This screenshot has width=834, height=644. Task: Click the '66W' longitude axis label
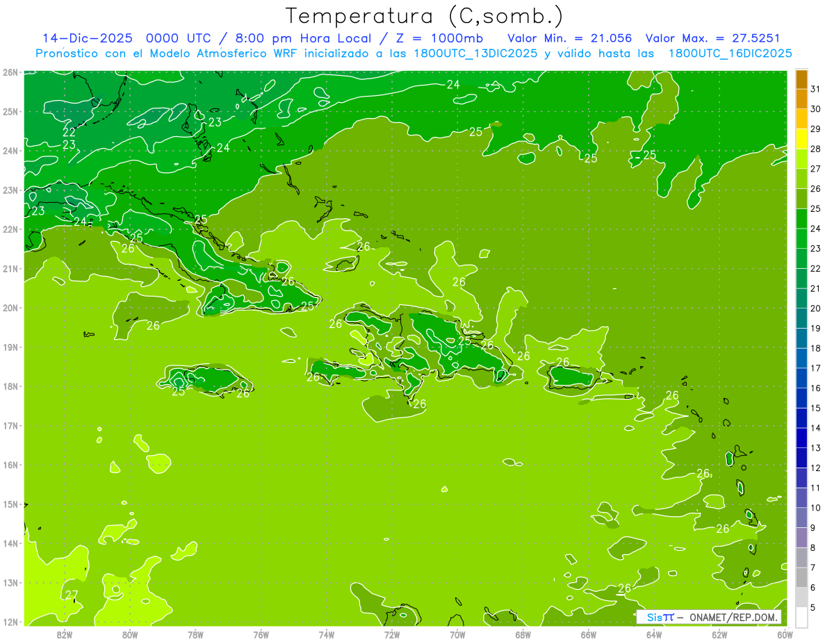(589, 634)
